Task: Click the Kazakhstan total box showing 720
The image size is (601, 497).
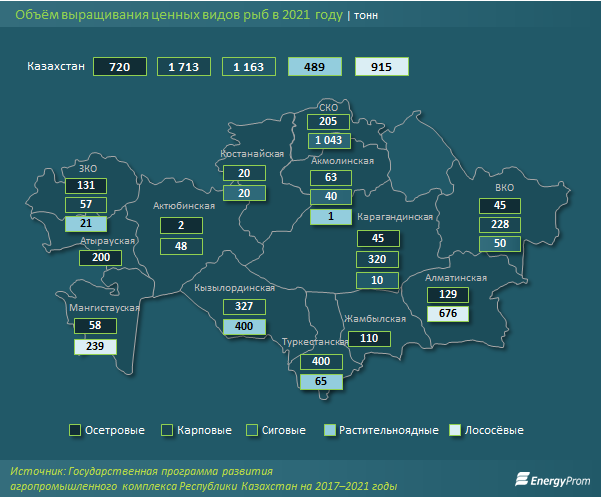Action: click(120, 66)
